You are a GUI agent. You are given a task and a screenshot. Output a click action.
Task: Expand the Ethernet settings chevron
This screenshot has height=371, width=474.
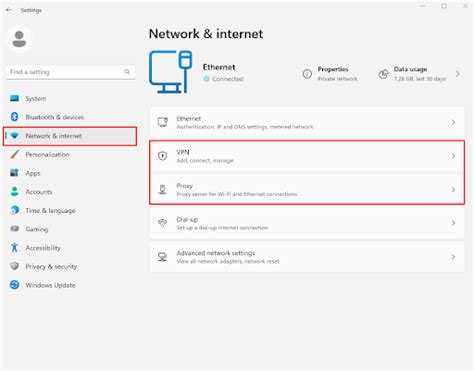[453, 122]
